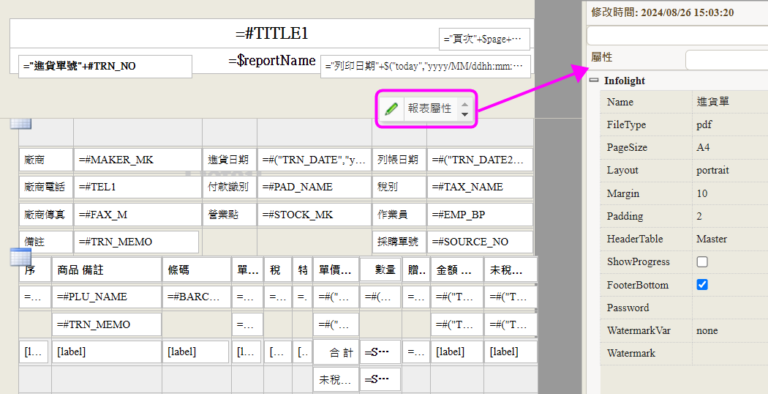This screenshot has height=394, width=768.
Task: Click the 序 column header
Action: pyautogui.click(x=35, y=270)
